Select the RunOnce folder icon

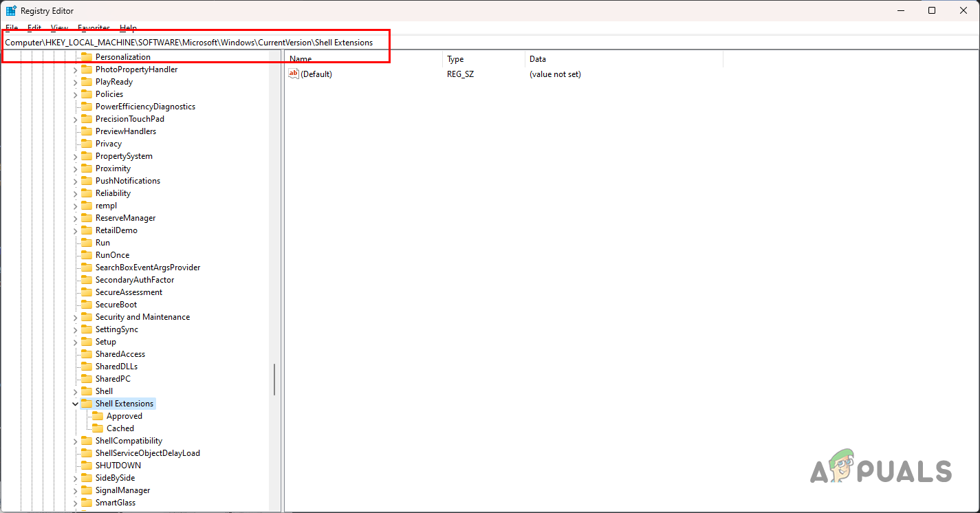[x=88, y=254]
